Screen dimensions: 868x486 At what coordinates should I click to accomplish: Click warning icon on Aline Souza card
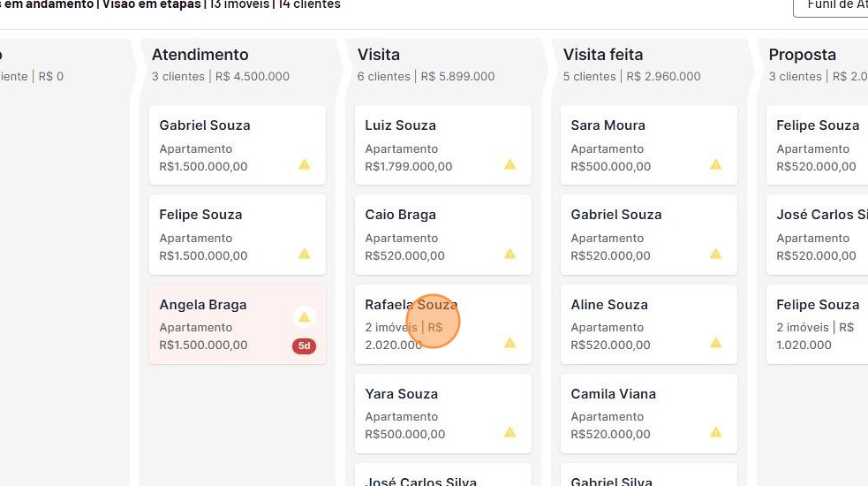click(716, 343)
